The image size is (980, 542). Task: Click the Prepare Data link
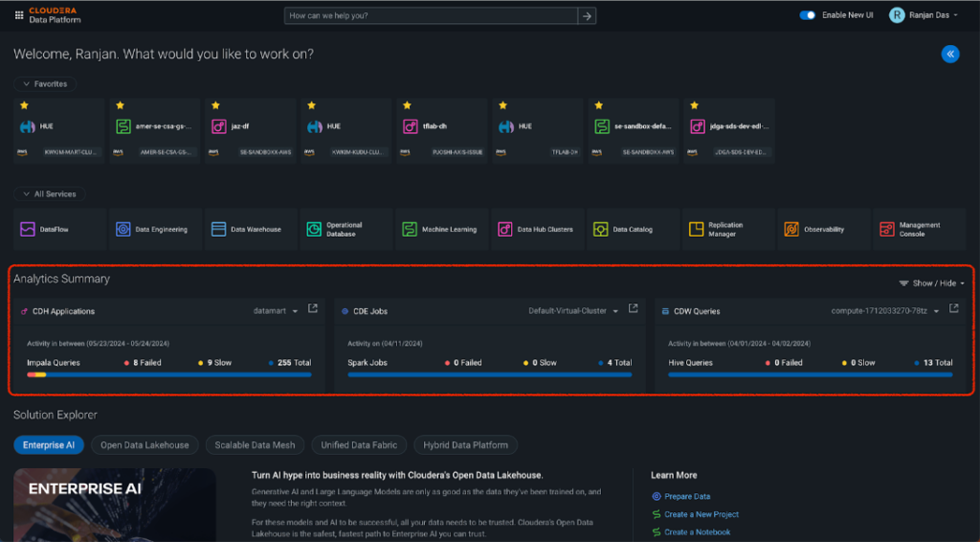(x=686, y=496)
